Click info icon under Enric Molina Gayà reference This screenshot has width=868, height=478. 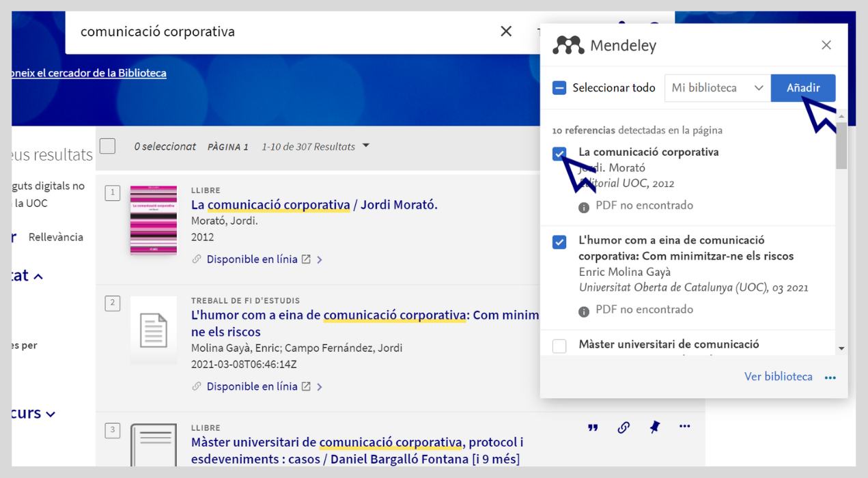coord(584,311)
